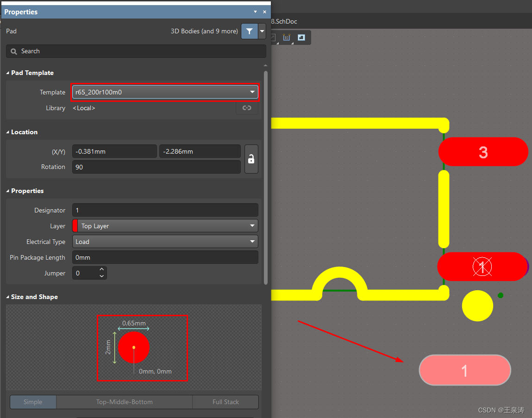Select pad 3 in the PCB editor
532x418 pixels.
click(483, 152)
